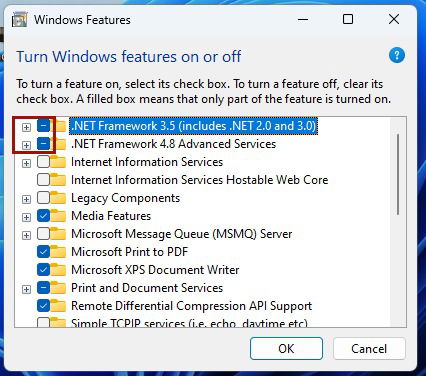The image size is (426, 376).
Task: Toggle the .NET Framework 4.8 Advanced Services checkbox
Action: click(x=43, y=144)
